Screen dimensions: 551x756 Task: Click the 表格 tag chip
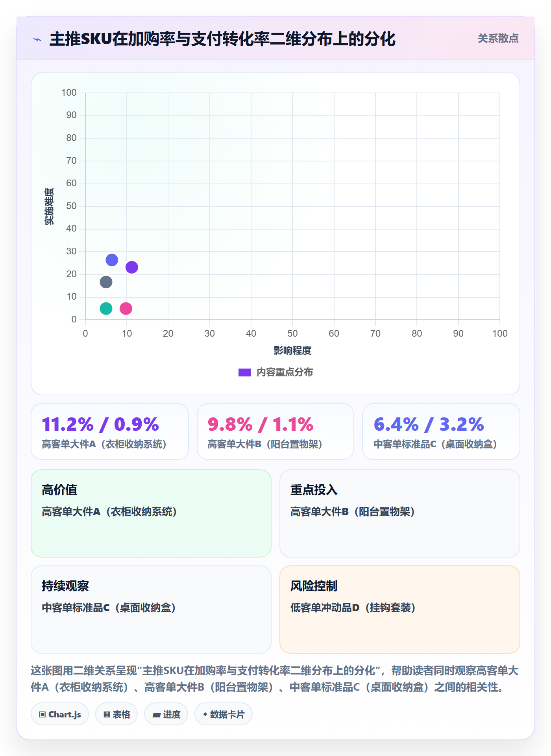tap(116, 714)
